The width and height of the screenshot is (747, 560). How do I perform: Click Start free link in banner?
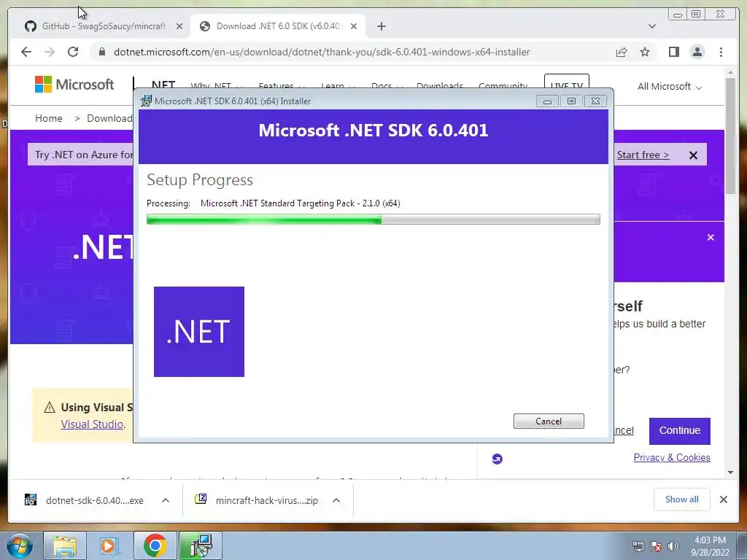(x=643, y=155)
